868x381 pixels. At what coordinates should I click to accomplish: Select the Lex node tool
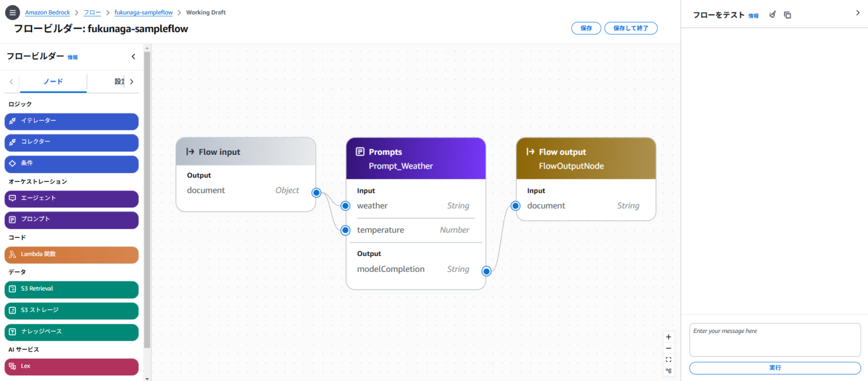[x=71, y=366]
